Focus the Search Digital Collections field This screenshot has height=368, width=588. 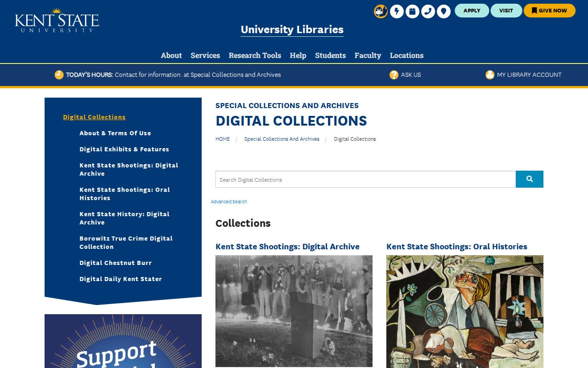tap(366, 179)
